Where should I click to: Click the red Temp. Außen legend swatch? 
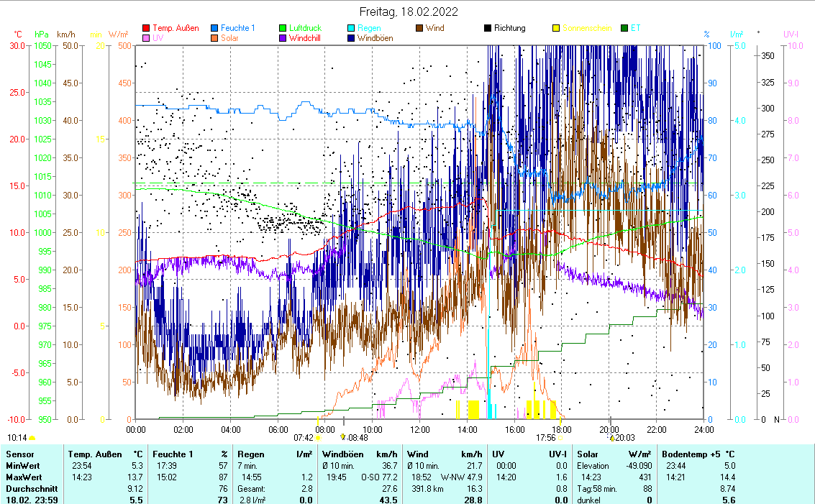tap(147, 29)
